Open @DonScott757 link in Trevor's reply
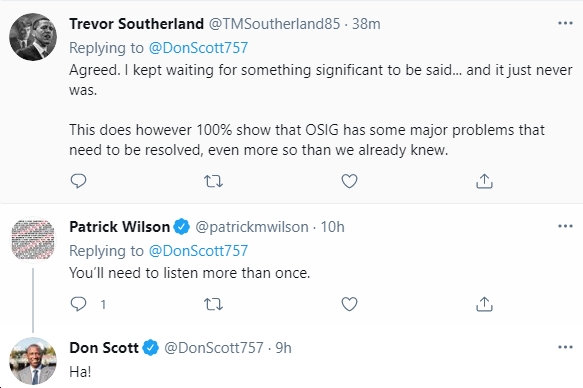 point(198,48)
